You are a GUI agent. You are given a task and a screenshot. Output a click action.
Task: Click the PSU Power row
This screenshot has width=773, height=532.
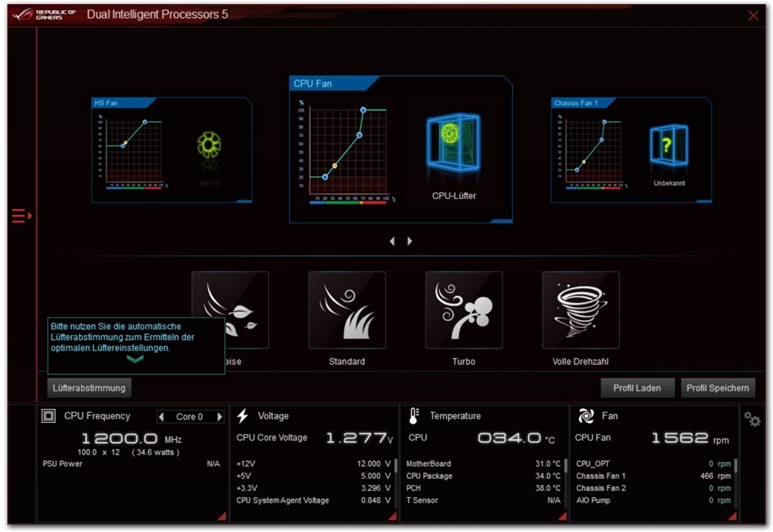coord(131,463)
